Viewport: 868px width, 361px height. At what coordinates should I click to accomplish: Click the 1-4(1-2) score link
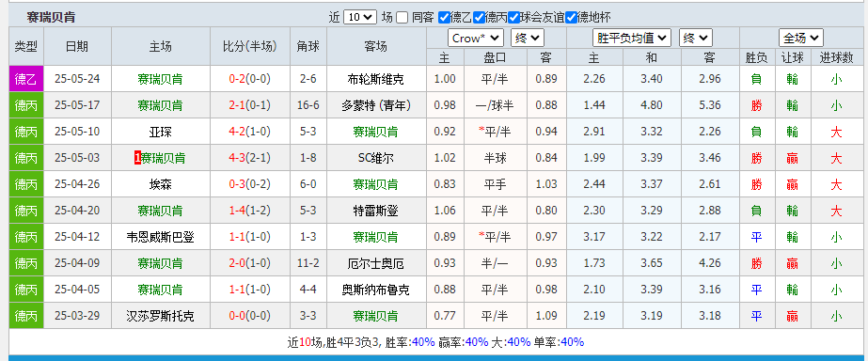[x=249, y=211]
